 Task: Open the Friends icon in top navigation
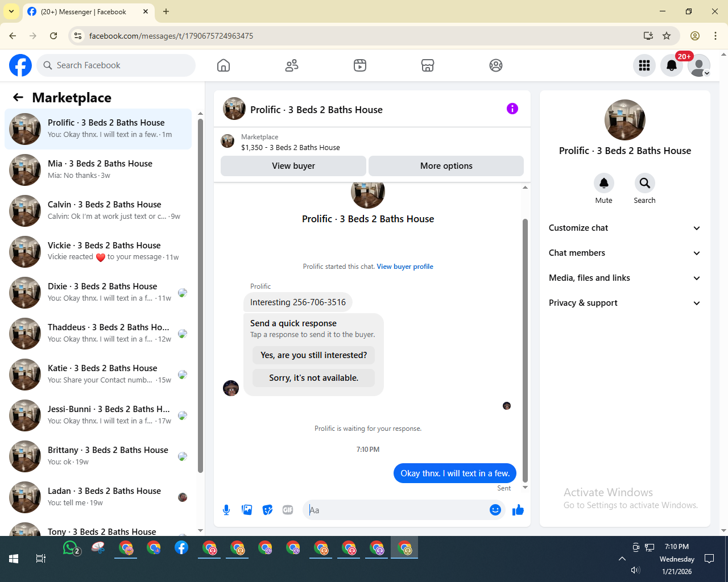292,65
